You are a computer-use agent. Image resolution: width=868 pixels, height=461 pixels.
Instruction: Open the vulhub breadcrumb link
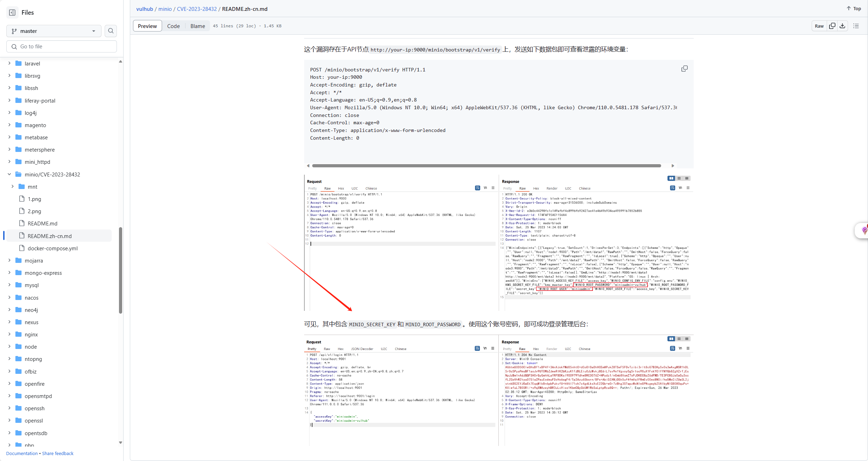[x=145, y=9]
